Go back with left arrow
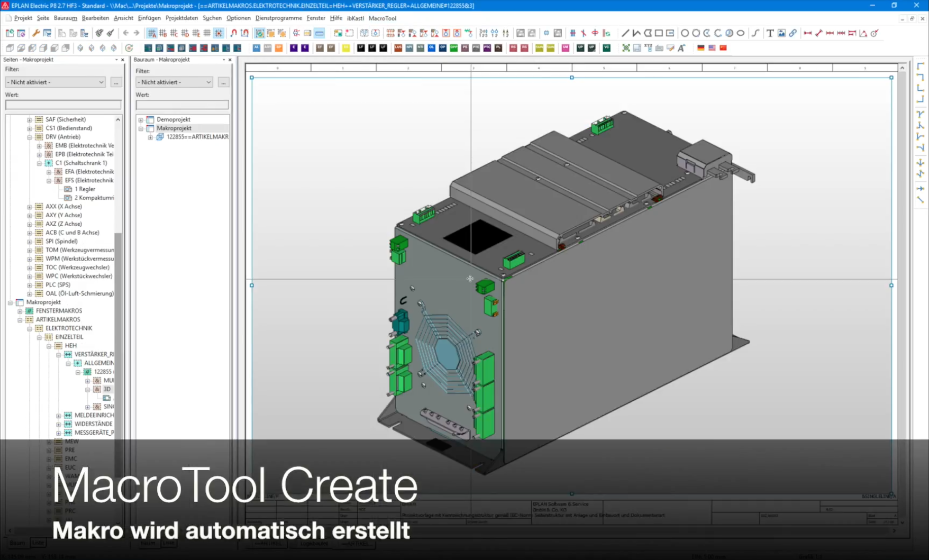 click(x=125, y=33)
